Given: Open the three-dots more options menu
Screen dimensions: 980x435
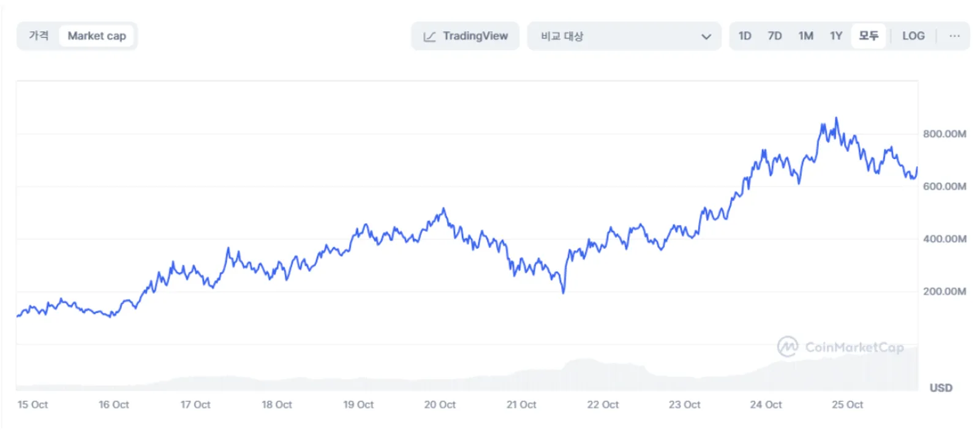Looking at the screenshot, I should click(x=954, y=36).
